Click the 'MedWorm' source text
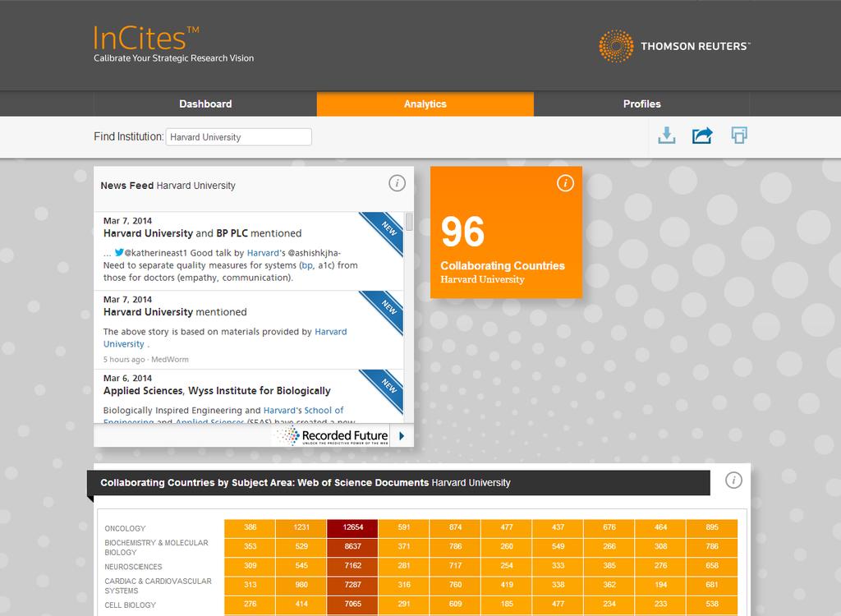This screenshot has height=616, width=841. (169, 360)
